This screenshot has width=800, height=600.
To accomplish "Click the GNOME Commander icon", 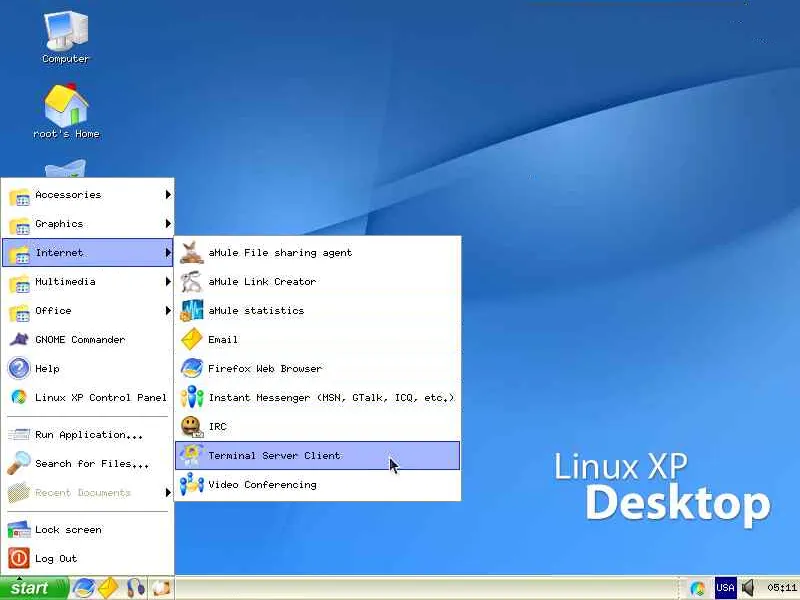I will pos(19,340).
